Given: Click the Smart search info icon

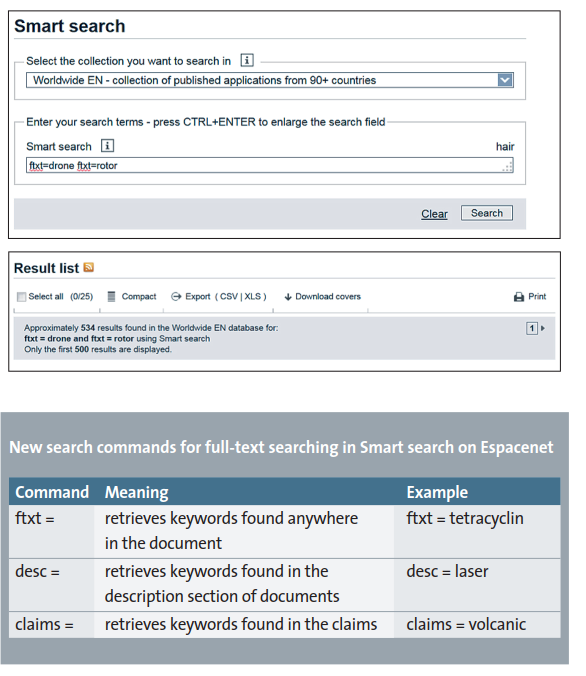Looking at the screenshot, I should (107, 146).
